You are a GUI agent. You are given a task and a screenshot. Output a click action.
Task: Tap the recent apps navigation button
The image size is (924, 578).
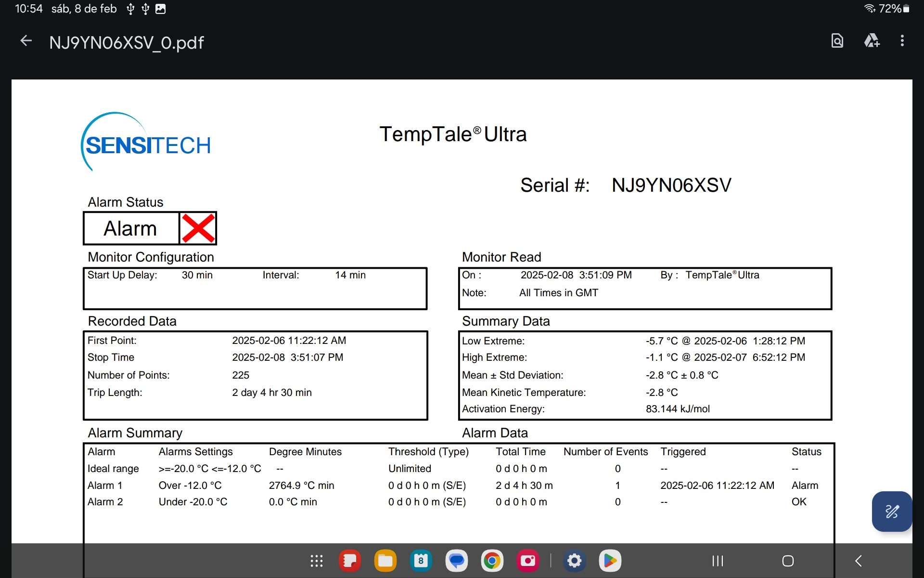coord(718,561)
